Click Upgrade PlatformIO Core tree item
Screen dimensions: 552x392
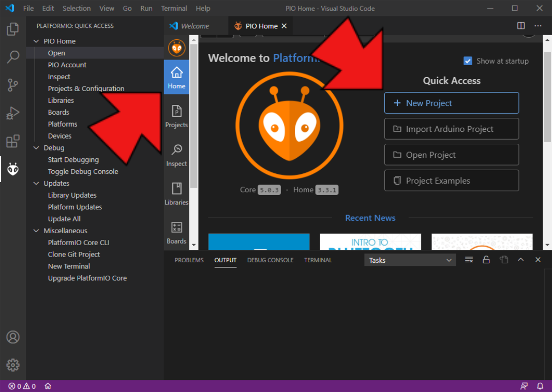(87, 278)
